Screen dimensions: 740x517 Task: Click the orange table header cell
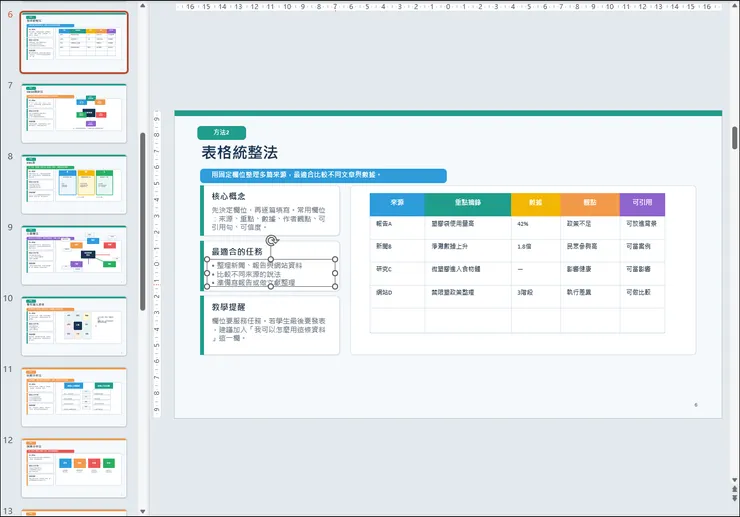coord(590,203)
